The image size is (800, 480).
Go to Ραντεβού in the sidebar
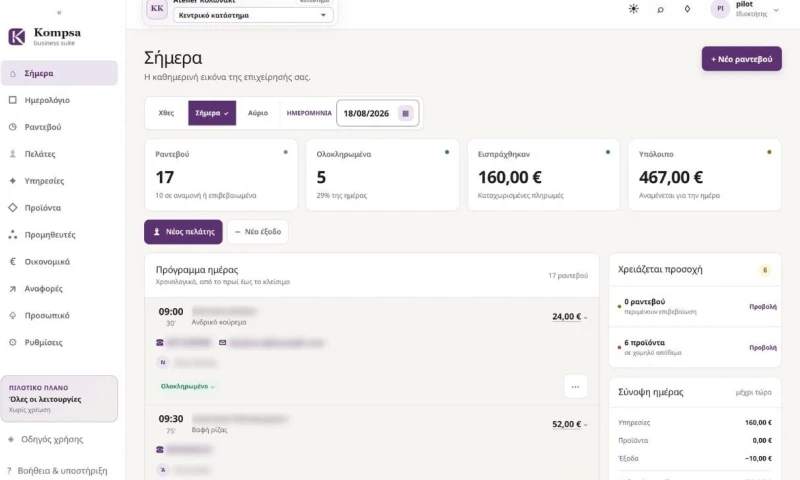point(59,127)
